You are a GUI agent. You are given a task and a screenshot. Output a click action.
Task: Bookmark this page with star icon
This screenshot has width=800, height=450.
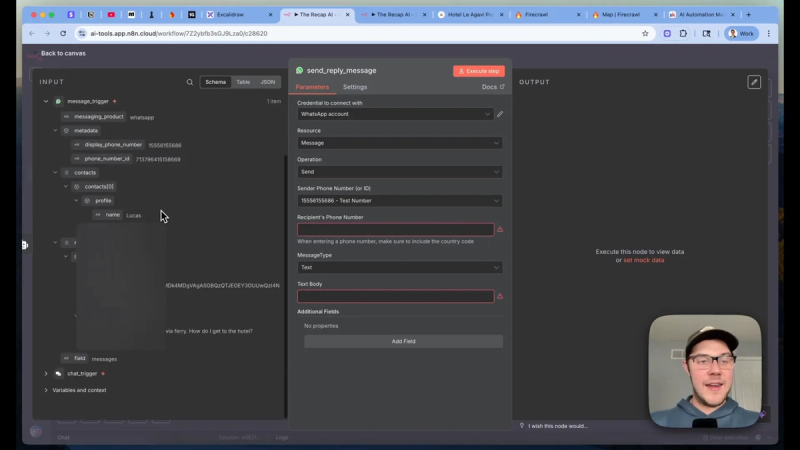coord(645,34)
